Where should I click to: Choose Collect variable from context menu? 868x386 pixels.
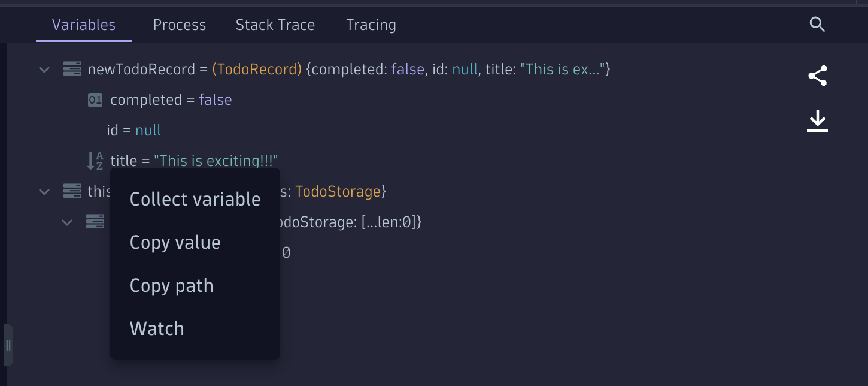[195, 200]
